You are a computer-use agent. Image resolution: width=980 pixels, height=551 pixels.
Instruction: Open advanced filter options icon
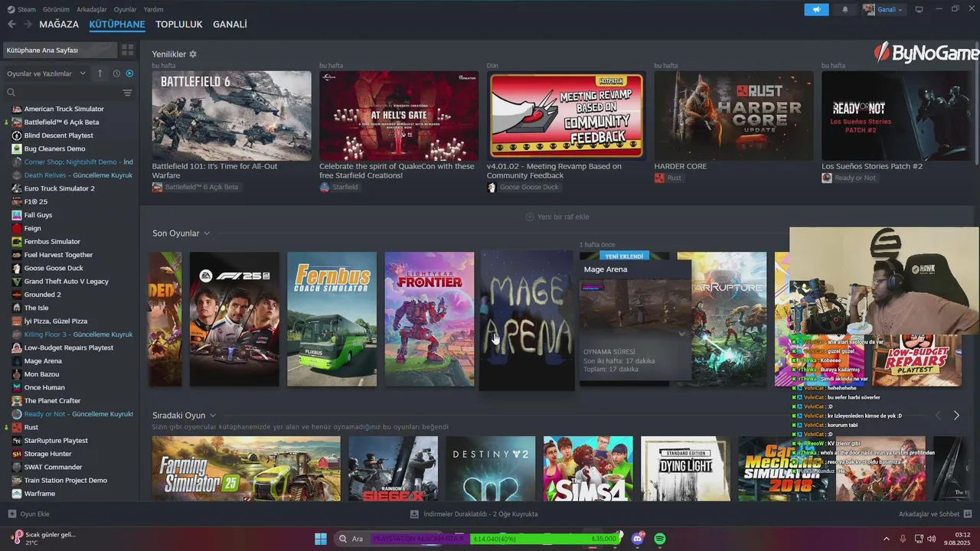pos(127,93)
